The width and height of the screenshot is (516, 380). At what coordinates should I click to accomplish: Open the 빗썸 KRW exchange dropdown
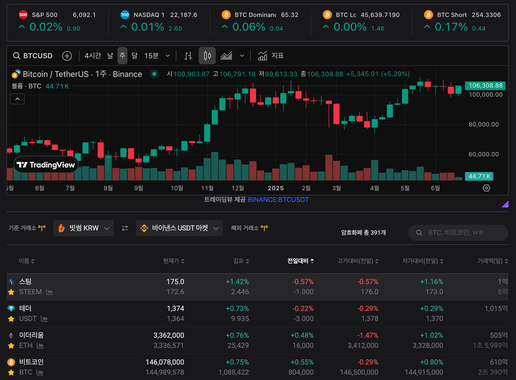tap(83, 228)
